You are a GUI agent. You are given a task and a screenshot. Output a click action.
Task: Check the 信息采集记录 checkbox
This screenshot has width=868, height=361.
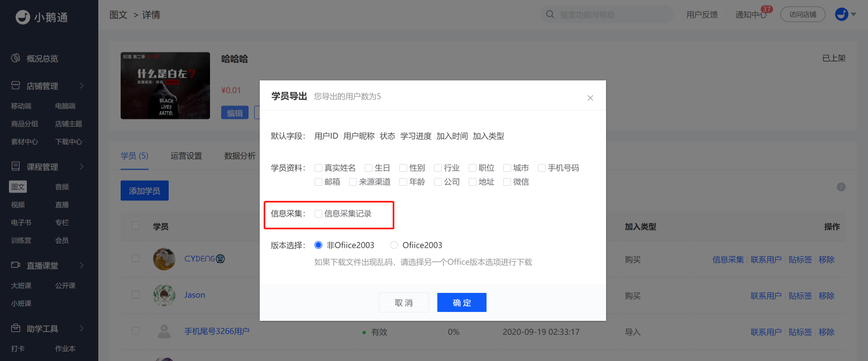click(x=318, y=213)
